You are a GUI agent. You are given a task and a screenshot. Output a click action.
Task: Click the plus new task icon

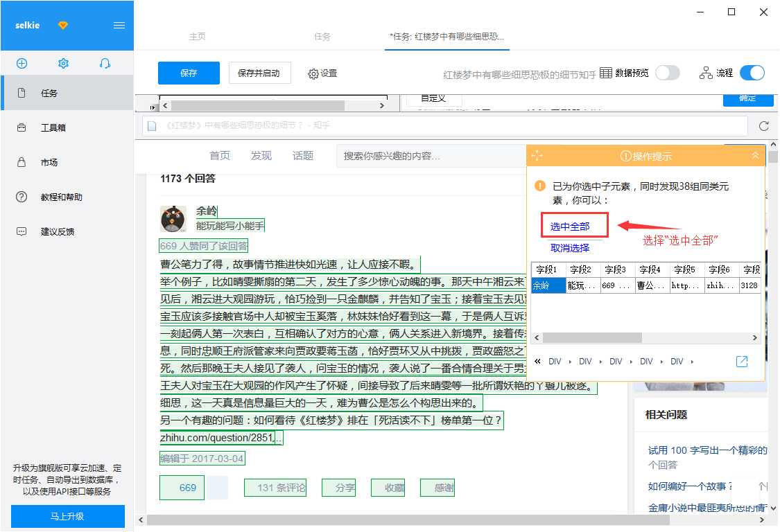22,63
